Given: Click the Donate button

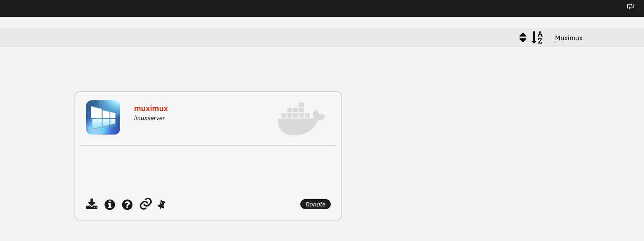Looking at the screenshot, I should [316, 204].
